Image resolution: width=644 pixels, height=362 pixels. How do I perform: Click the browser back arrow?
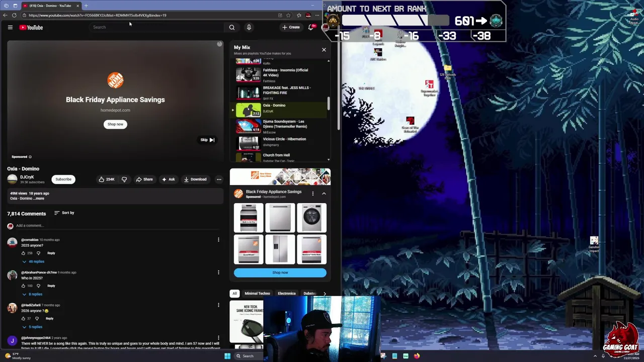[5, 15]
